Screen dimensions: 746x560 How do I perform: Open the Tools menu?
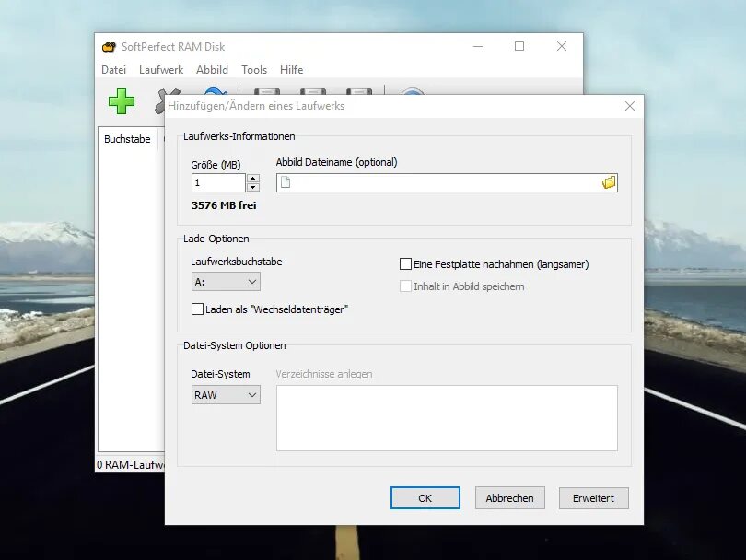pyautogui.click(x=254, y=70)
